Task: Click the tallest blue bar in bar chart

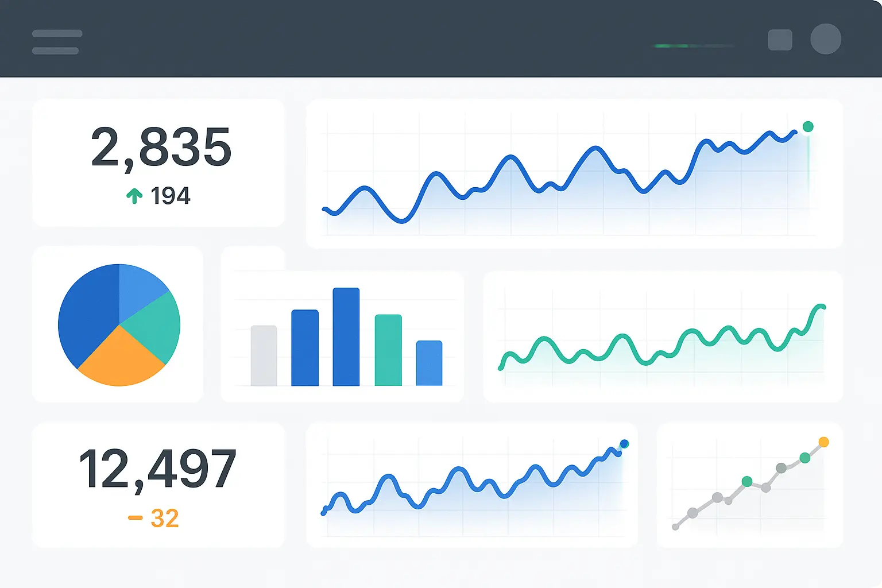Action: click(346, 336)
